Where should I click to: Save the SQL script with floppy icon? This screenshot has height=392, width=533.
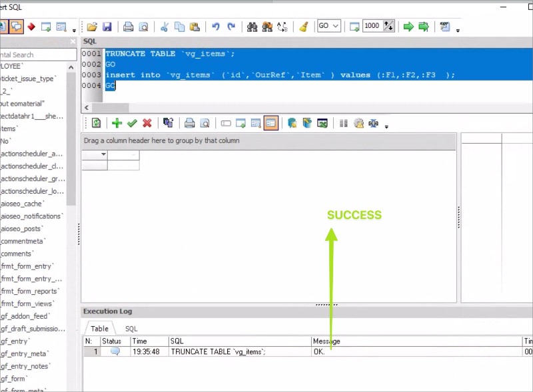(107, 27)
